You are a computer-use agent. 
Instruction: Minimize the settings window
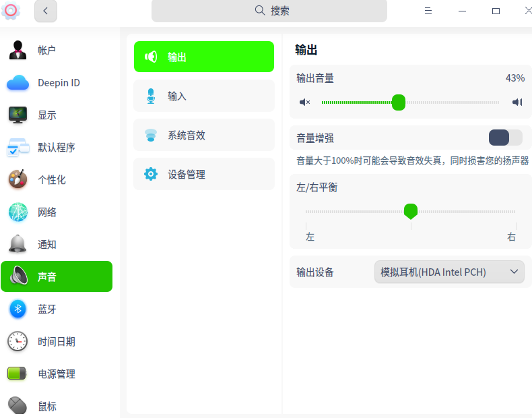[462, 11]
